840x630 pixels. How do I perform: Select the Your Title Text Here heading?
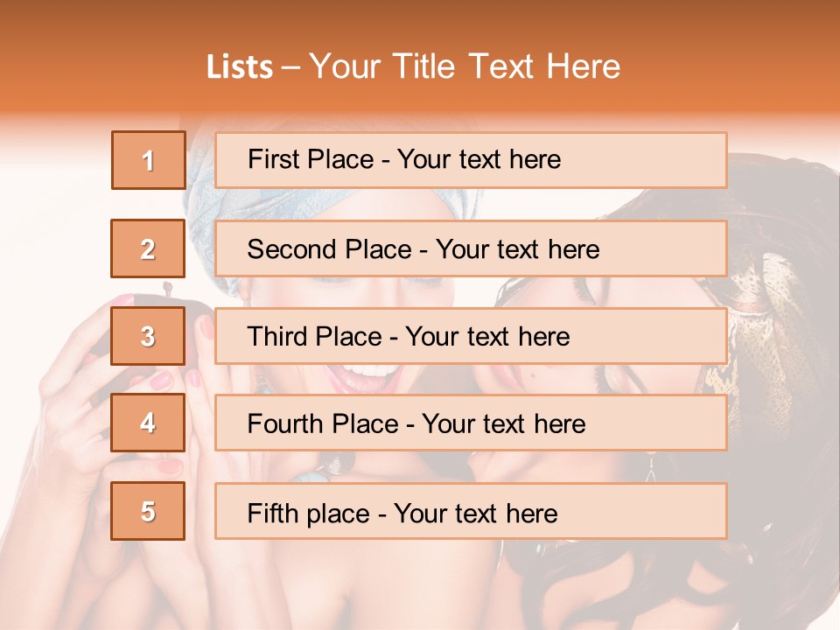(x=465, y=67)
